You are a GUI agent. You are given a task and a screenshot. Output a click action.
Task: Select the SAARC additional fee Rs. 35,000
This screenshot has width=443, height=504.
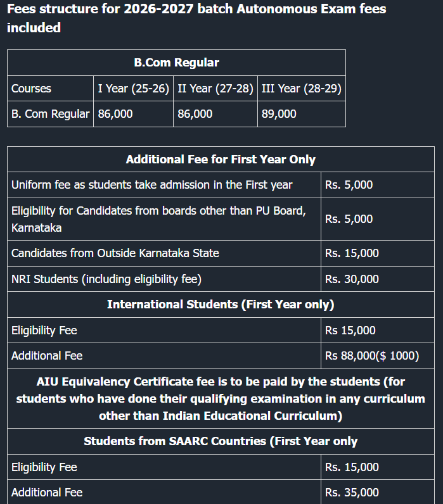click(x=352, y=493)
